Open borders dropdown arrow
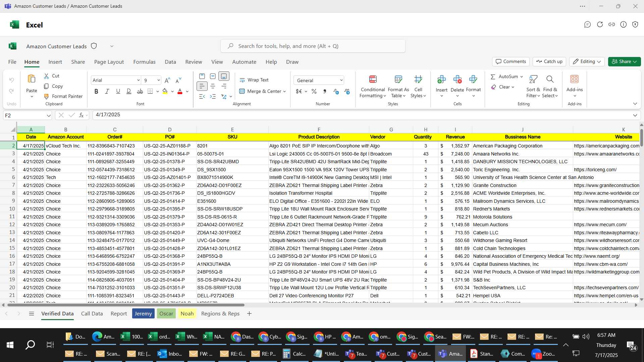This screenshot has width=644, height=362. pyautogui.click(x=157, y=92)
